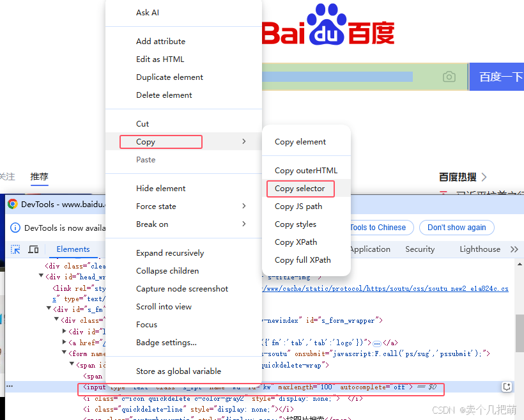
Task: Select Focus menu item
Action: pyautogui.click(x=146, y=325)
